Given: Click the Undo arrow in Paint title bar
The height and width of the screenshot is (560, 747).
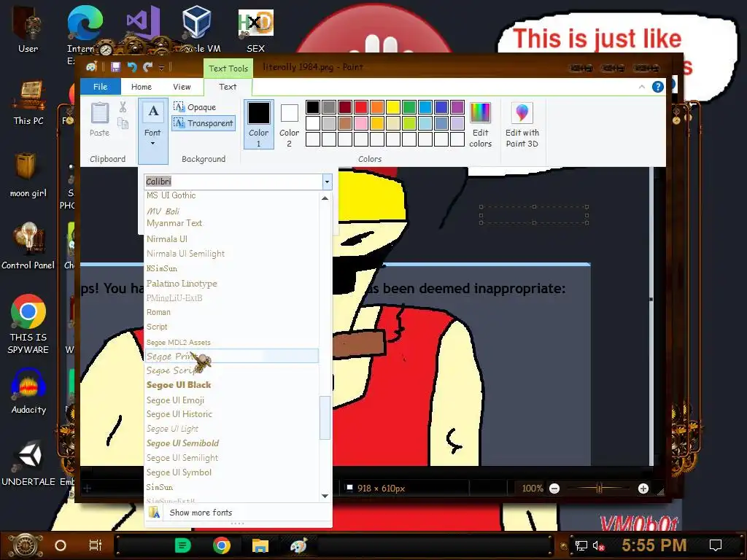Looking at the screenshot, I should click(x=132, y=67).
